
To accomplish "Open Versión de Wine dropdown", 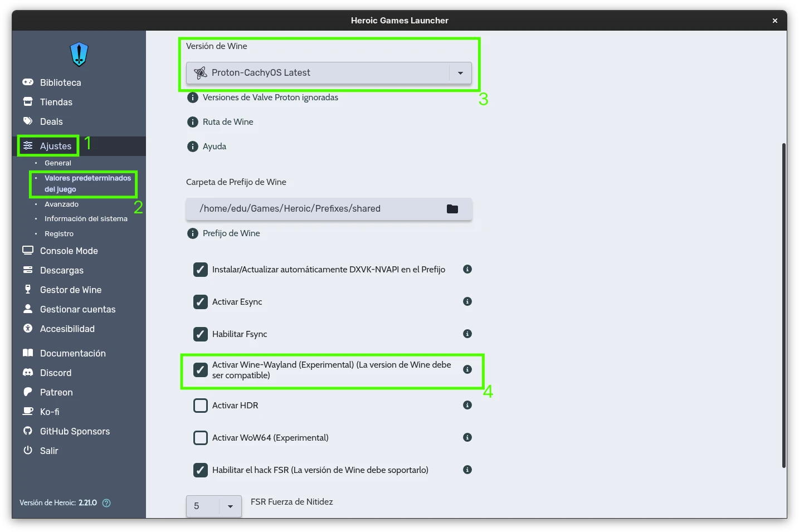I will point(329,73).
